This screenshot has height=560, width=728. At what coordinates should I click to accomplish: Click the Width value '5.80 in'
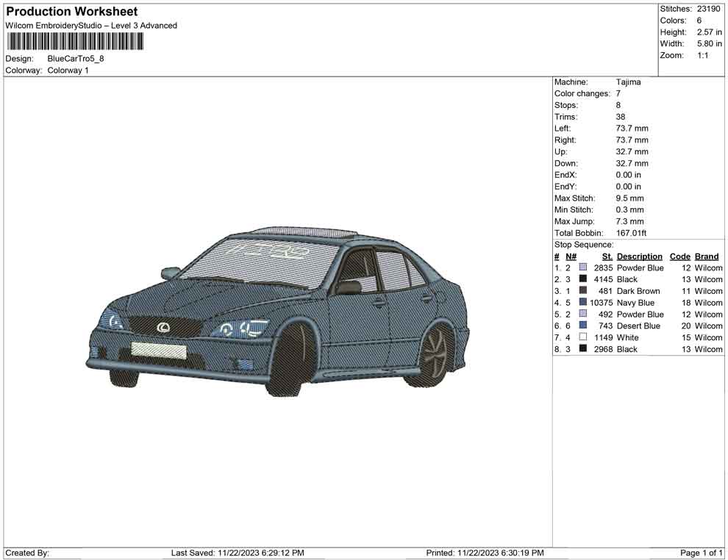click(710, 43)
